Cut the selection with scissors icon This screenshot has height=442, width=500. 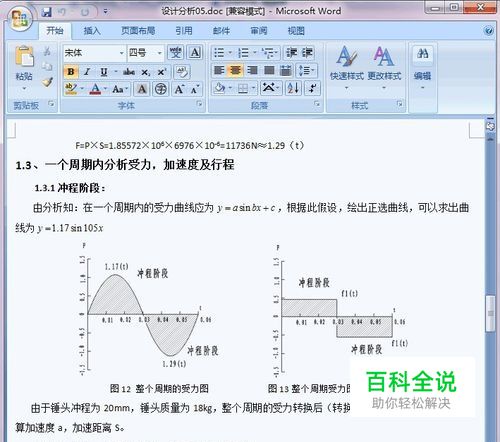click(47, 51)
